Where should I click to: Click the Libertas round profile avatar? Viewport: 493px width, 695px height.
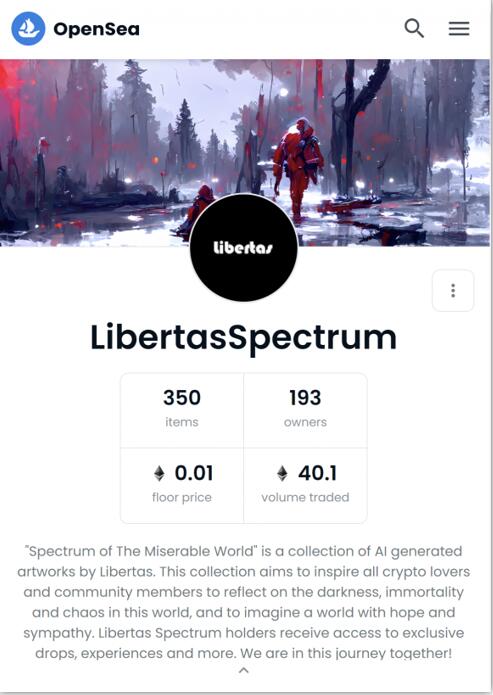(x=243, y=247)
